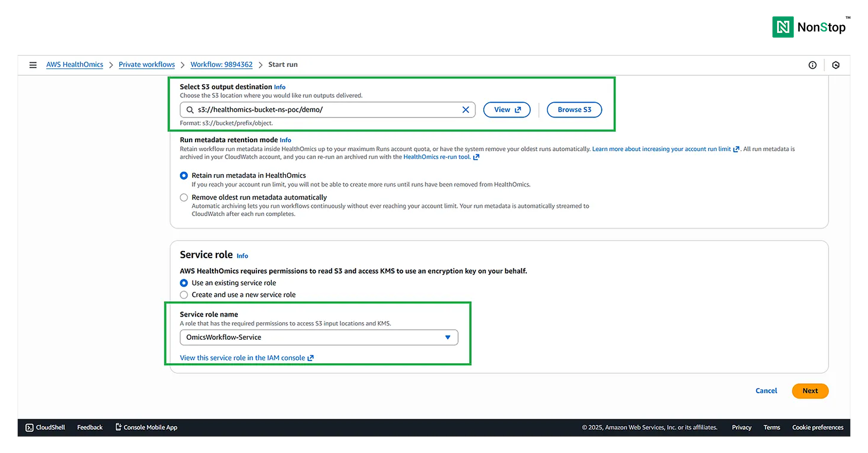Image resolution: width=868 pixels, height=453 pixels.
Task: Click the Cancel button
Action: [766, 390]
